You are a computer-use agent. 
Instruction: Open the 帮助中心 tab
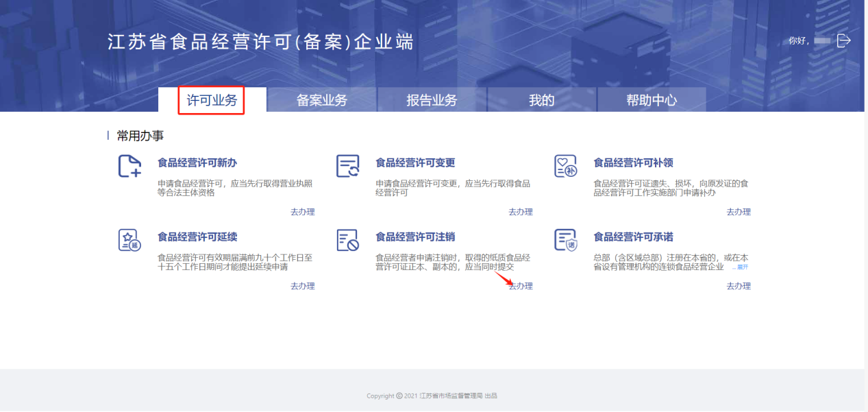[x=652, y=100]
